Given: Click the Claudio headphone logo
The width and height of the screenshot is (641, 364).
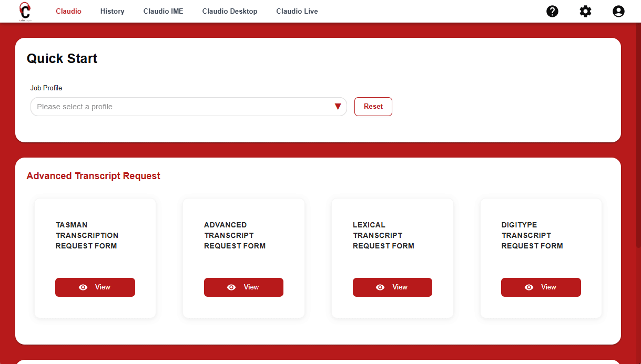Looking at the screenshot, I should 25,11.
